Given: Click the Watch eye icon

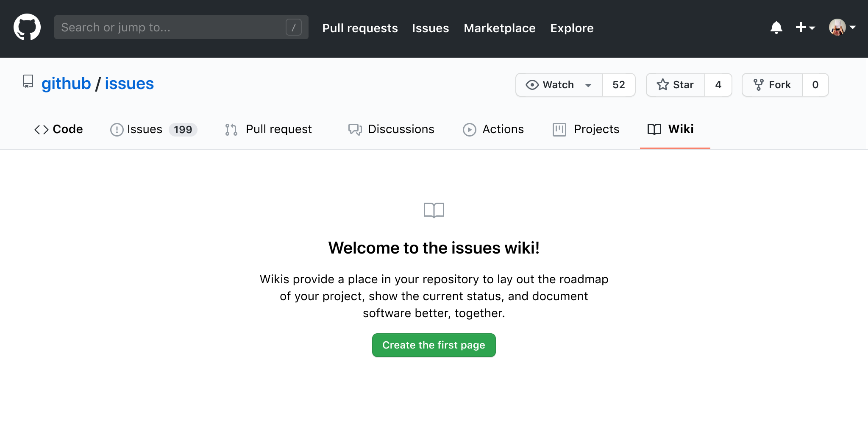Looking at the screenshot, I should click(532, 85).
